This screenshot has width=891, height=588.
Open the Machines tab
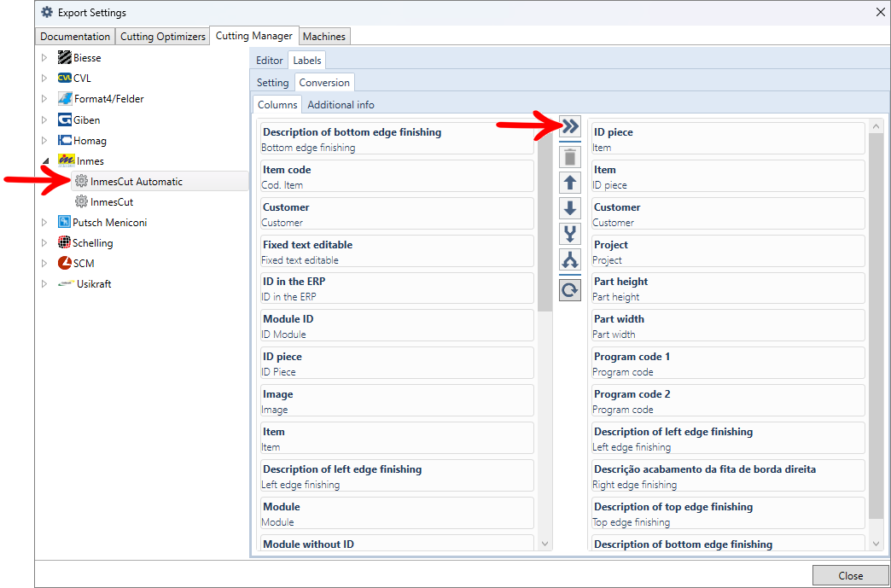(x=324, y=37)
